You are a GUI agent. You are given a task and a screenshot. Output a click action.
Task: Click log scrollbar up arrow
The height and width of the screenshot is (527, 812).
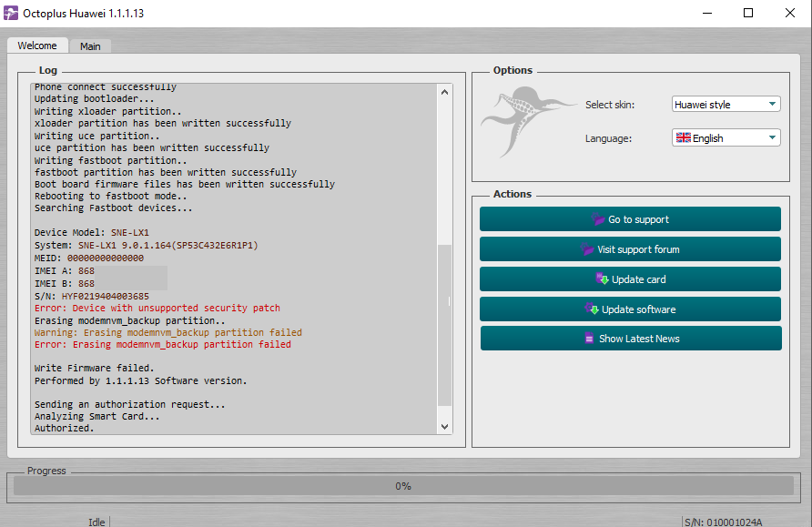(444, 92)
